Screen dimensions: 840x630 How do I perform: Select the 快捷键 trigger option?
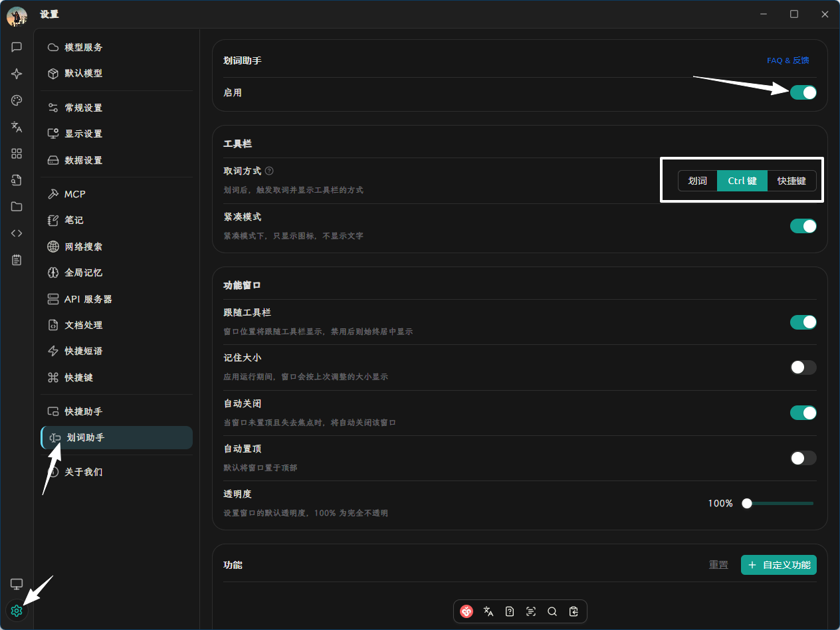coord(791,181)
